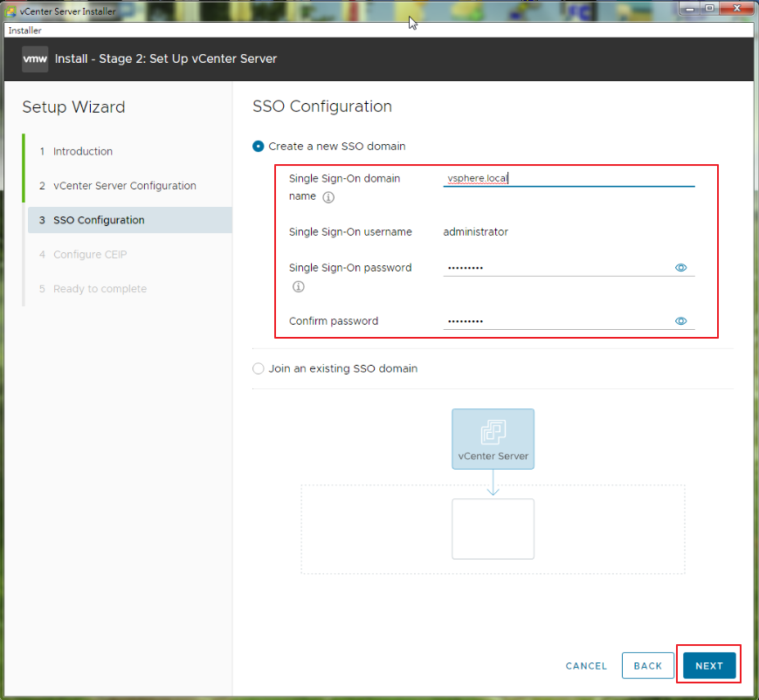
Task: Reveal the Confirm password using the eye icon
Action: [x=680, y=320]
